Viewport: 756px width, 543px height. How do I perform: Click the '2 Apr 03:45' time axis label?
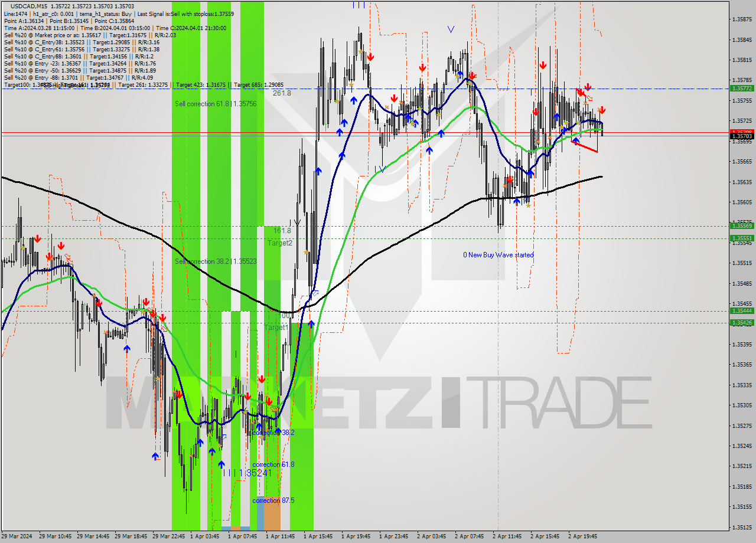[432, 537]
